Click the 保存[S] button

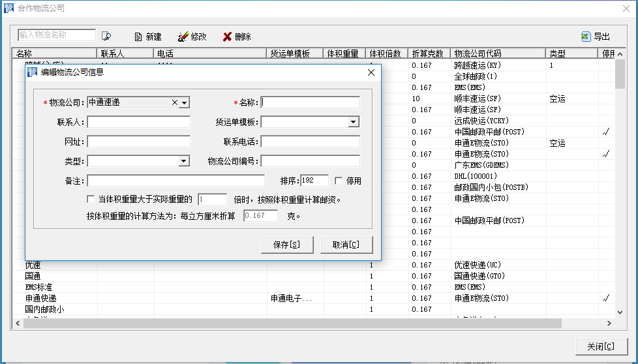point(287,245)
